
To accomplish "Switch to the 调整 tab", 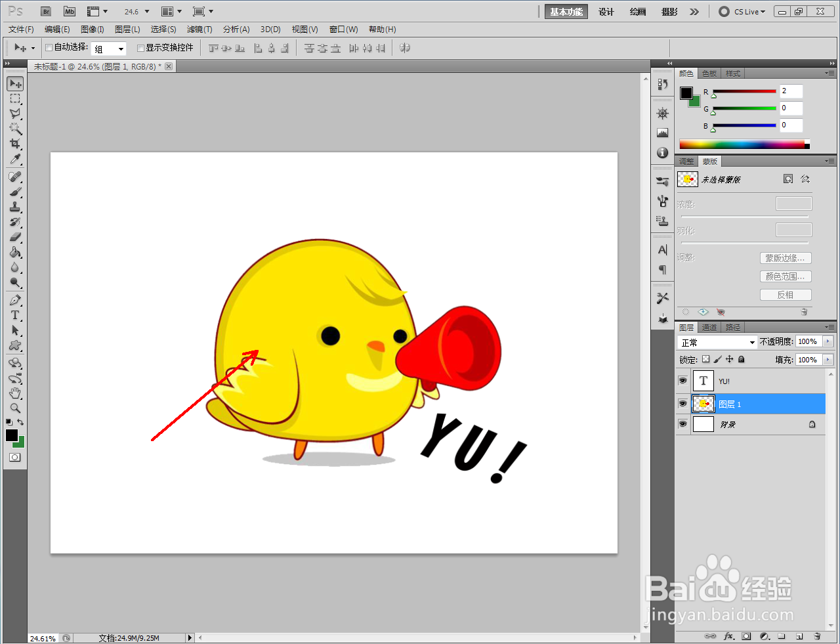I will (686, 161).
